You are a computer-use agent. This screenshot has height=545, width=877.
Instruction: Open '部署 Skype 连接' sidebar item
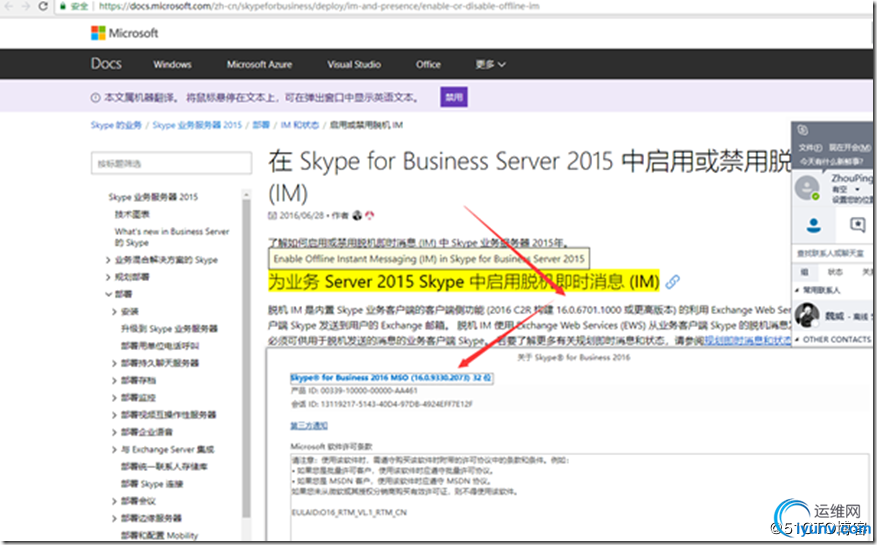point(152,484)
